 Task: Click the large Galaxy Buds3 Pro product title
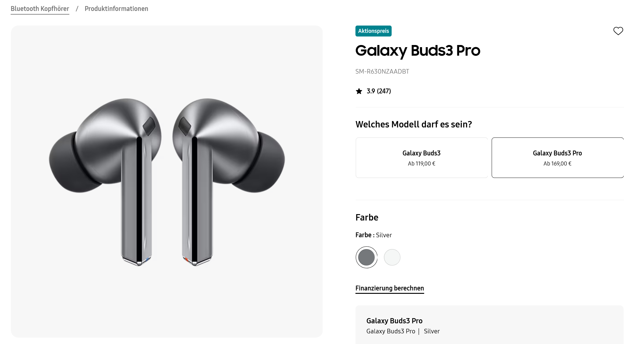tap(417, 50)
